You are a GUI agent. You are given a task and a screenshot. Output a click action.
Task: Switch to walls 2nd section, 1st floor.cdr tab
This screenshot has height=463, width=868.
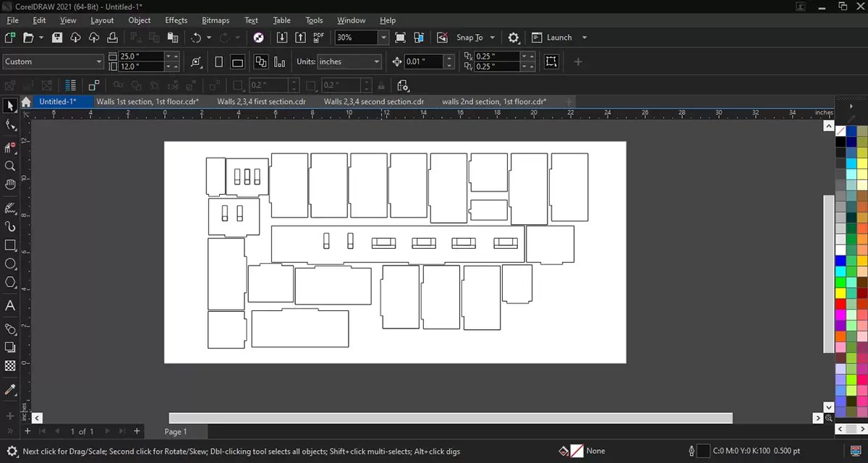point(494,102)
